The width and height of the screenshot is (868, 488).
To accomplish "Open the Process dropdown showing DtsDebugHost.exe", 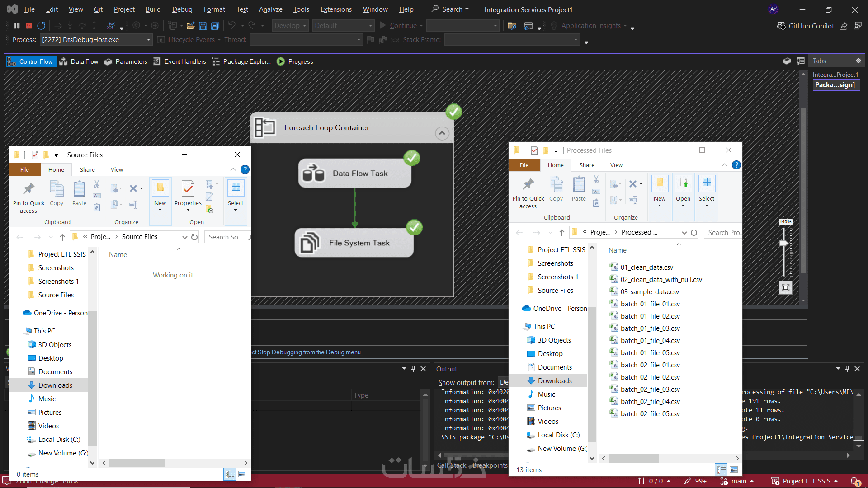I will pyautogui.click(x=148, y=40).
